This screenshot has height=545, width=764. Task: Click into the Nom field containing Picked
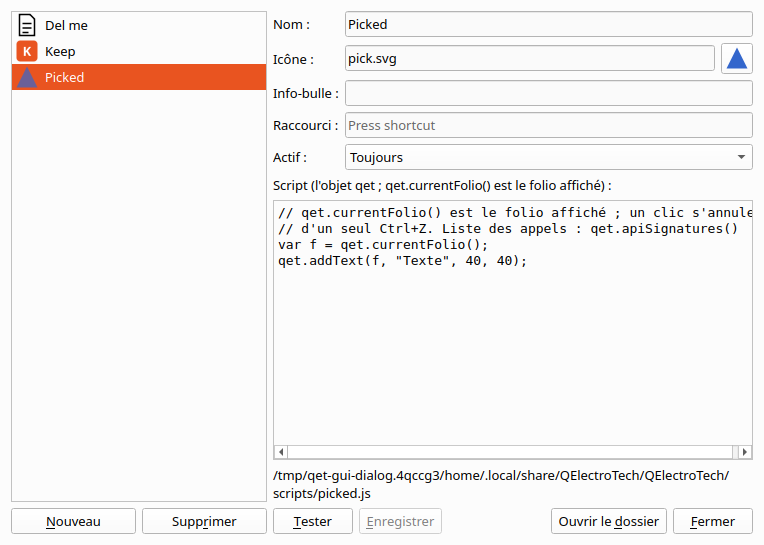(x=549, y=24)
